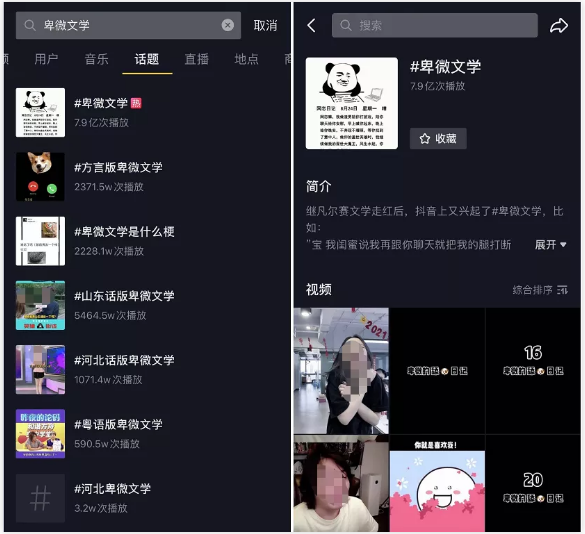585x534 pixels.
Task: Go back using the left arrow icon
Action: (x=312, y=25)
